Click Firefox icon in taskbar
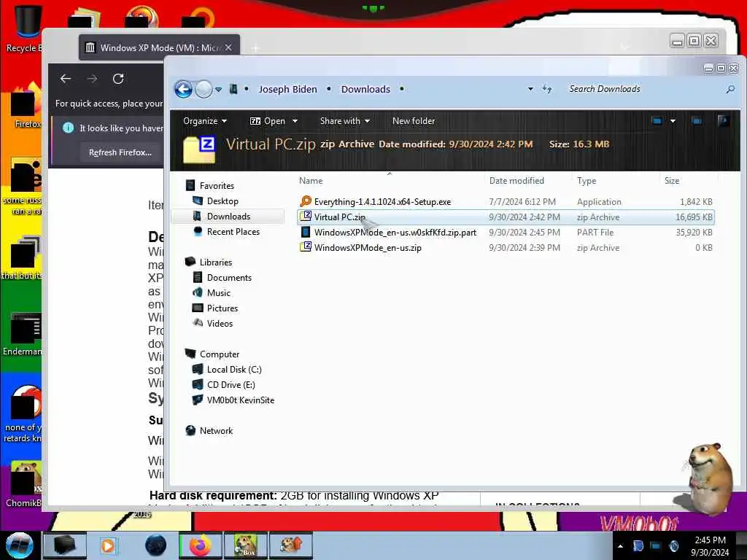Viewport: 747px width, 560px height. pos(200,545)
